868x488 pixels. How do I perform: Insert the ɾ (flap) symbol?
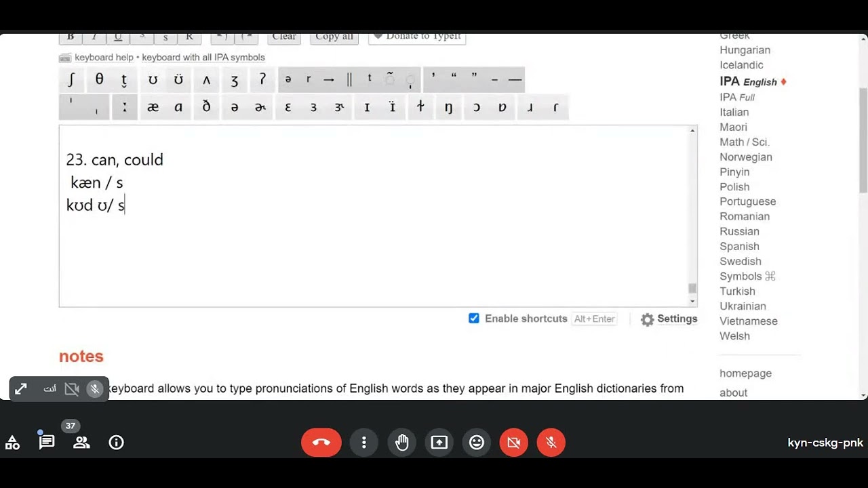556,107
